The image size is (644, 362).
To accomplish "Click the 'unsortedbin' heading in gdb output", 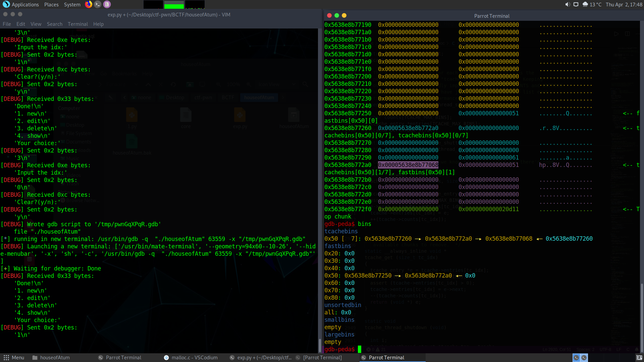I will 343,305.
